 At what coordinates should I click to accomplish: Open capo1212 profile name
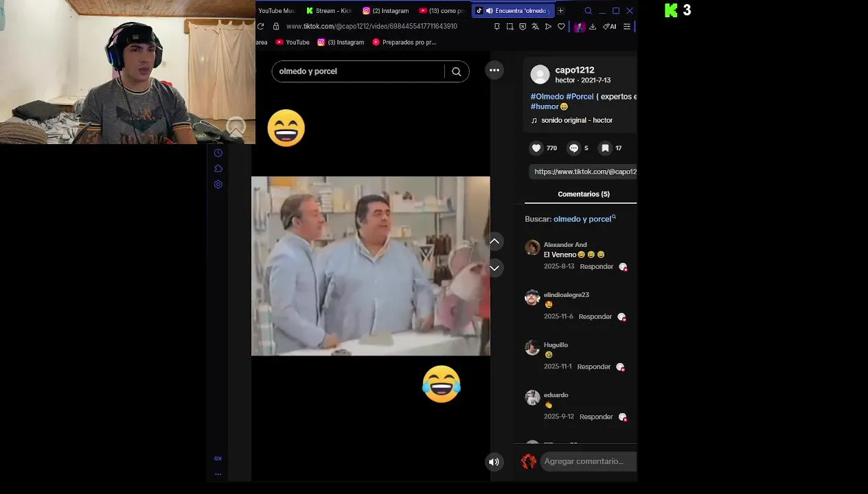click(x=575, y=70)
